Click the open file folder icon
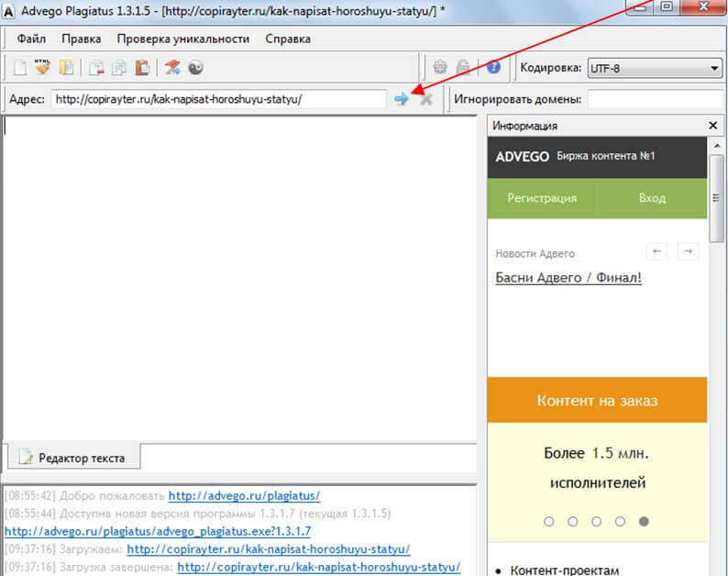This screenshot has height=576, width=728. pos(66,68)
